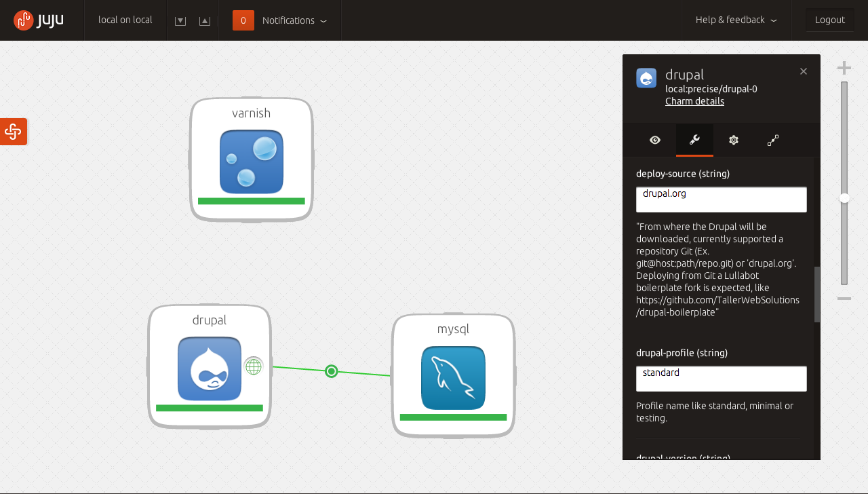The height and width of the screenshot is (494, 868).
Task: Click the canvas zoom slider handle
Action: click(844, 198)
